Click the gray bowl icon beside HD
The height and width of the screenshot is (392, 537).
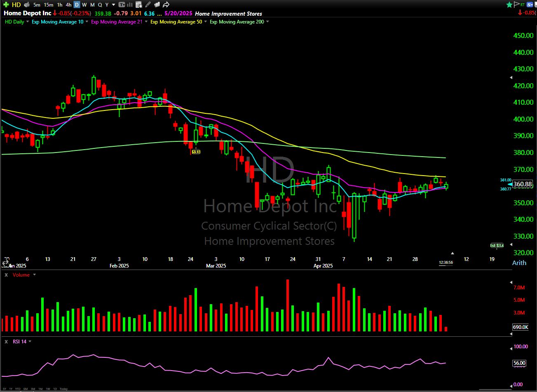click(x=27, y=5)
